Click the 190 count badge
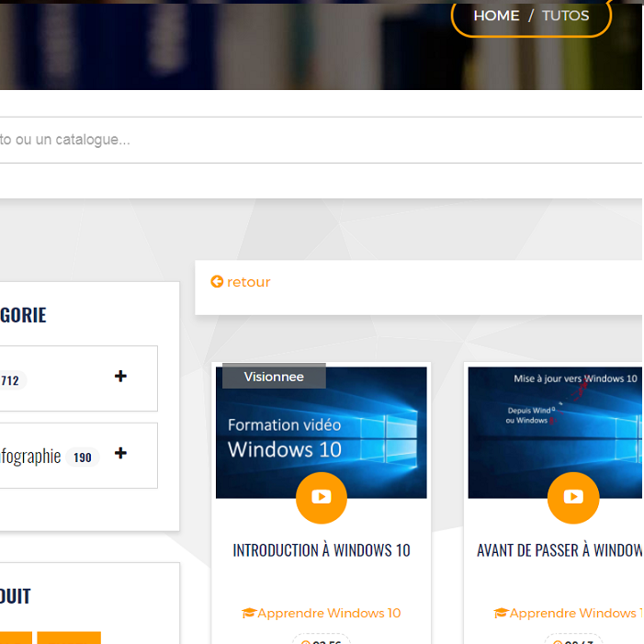 point(83,458)
